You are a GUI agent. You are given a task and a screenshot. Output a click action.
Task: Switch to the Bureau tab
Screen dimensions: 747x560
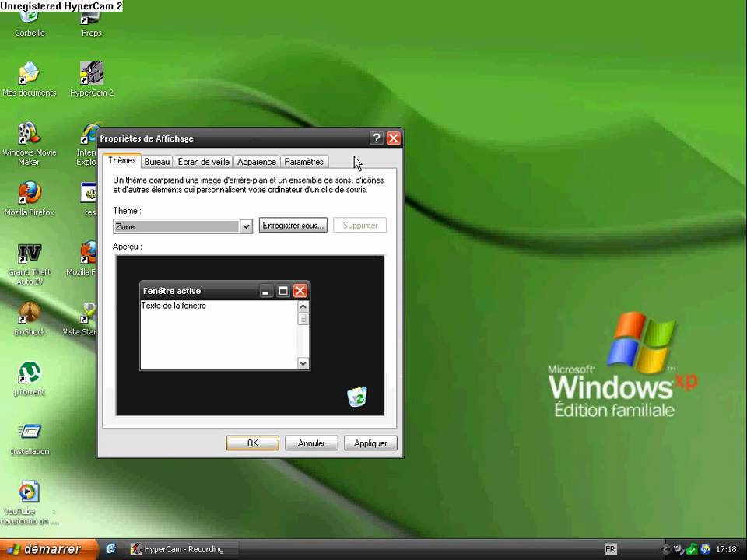pyautogui.click(x=156, y=162)
